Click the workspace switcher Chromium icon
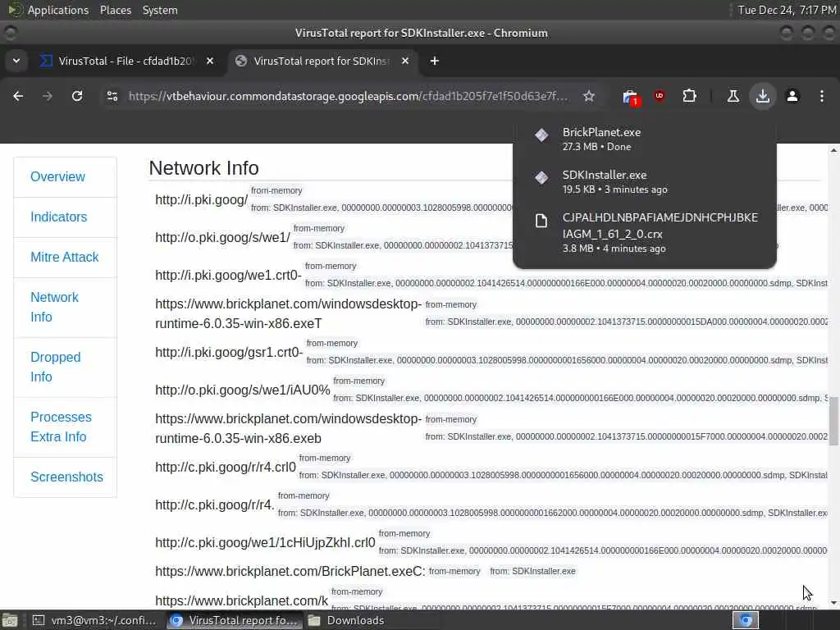The height and width of the screenshot is (630, 840). pyautogui.click(x=746, y=620)
